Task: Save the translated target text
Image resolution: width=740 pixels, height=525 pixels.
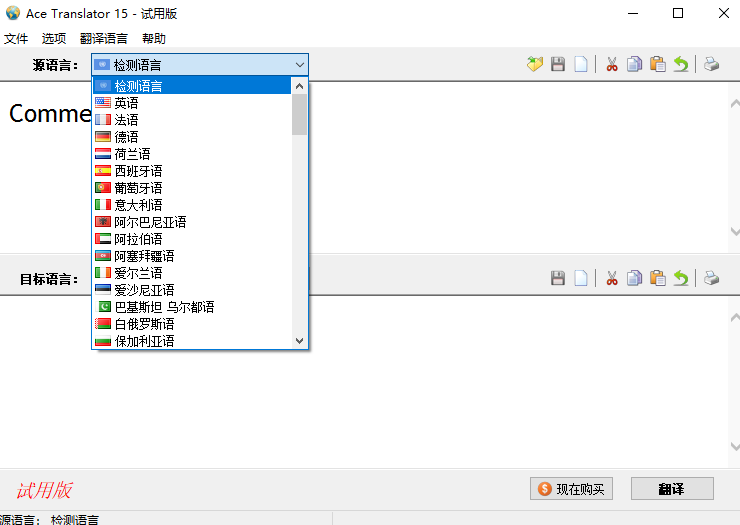Action: tap(558, 278)
